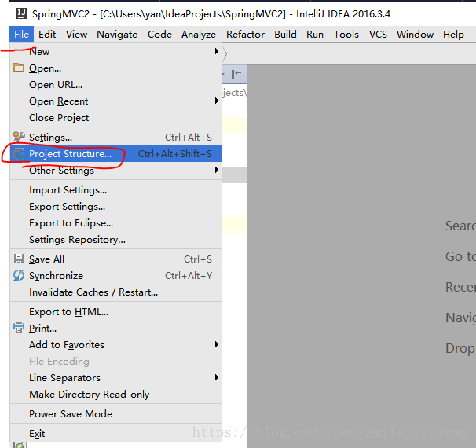Choose Exit from the File menu
Image resolution: width=476 pixels, height=448 pixels.
115,433
